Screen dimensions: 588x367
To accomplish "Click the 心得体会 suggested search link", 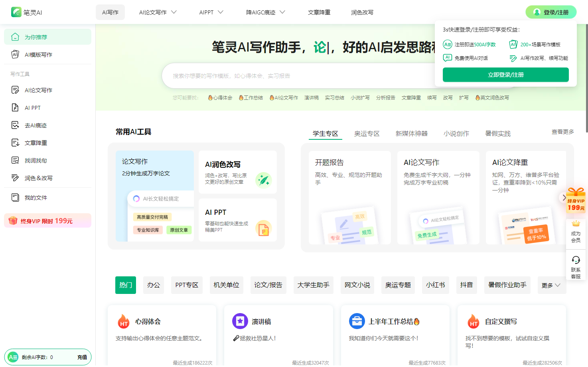I will click(220, 97).
